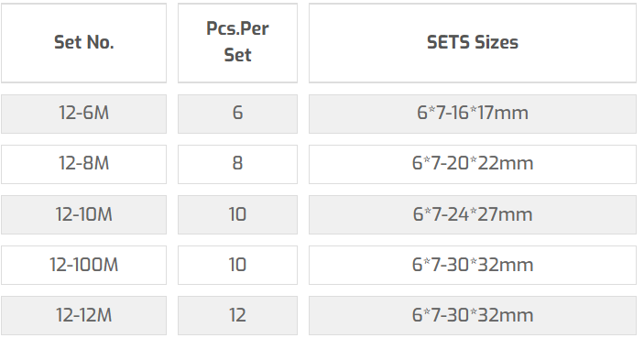Click the 6 pieces per set cell

[237, 114]
